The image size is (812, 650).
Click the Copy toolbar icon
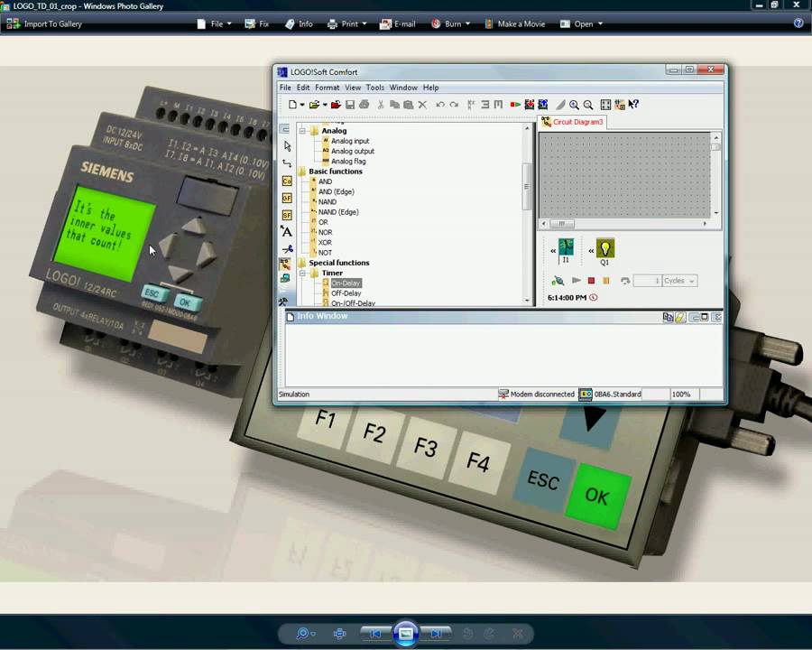click(x=394, y=105)
